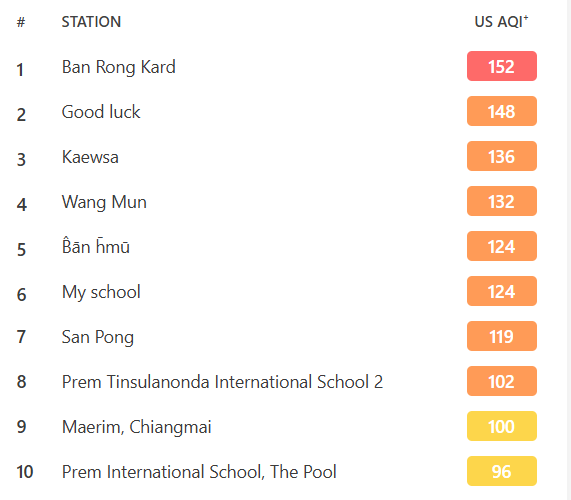The width and height of the screenshot is (571, 500).
Task: Open the Good luck station link
Action: (x=101, y=112)
